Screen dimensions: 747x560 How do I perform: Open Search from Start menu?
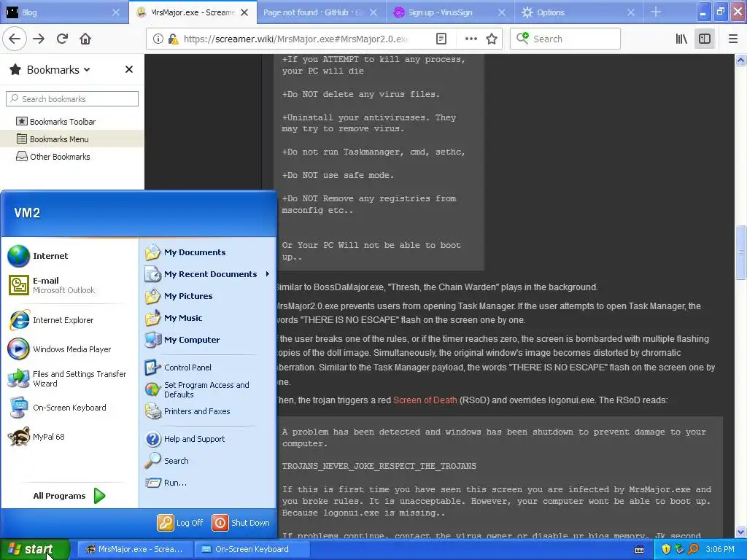pos(208,461)
